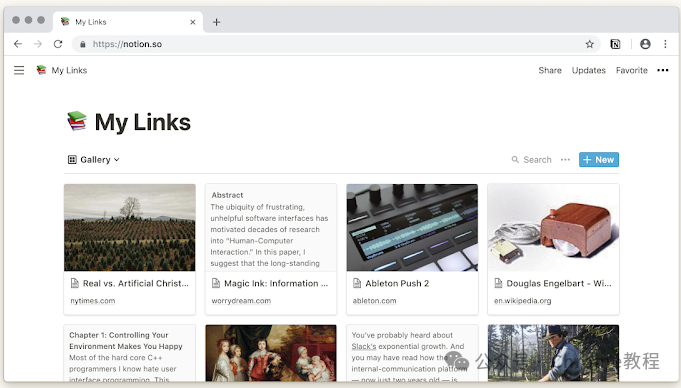Open the wooden mouse thumbnail
Viewport: 681px width, 388px height.
pos(553,228)
